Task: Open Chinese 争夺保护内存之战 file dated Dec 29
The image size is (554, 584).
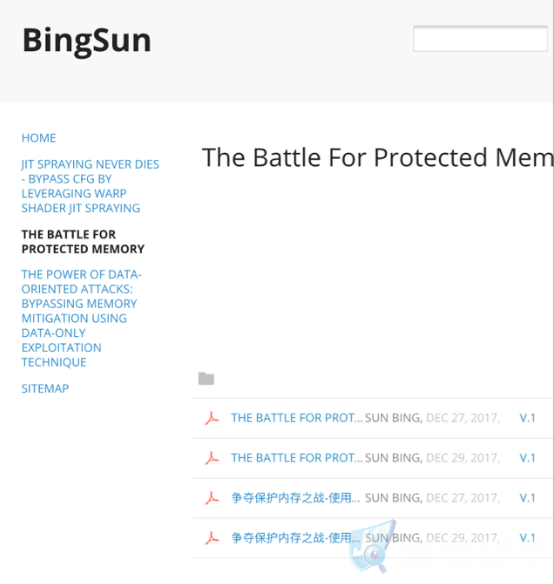Action: pyautogui.click(x=295, y=538)
